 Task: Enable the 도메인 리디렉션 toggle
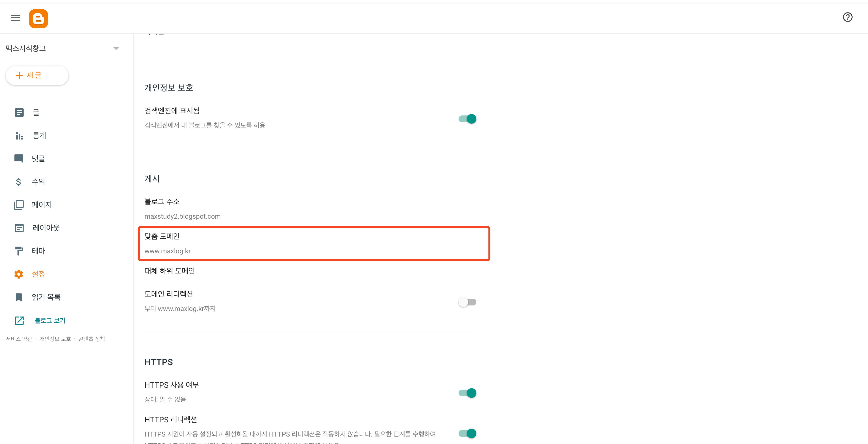point(467,302)
